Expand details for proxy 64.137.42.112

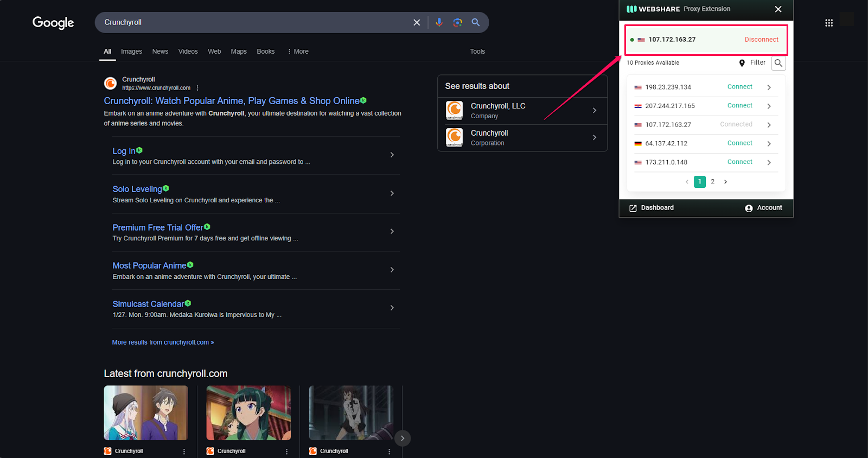pos(769,144)
